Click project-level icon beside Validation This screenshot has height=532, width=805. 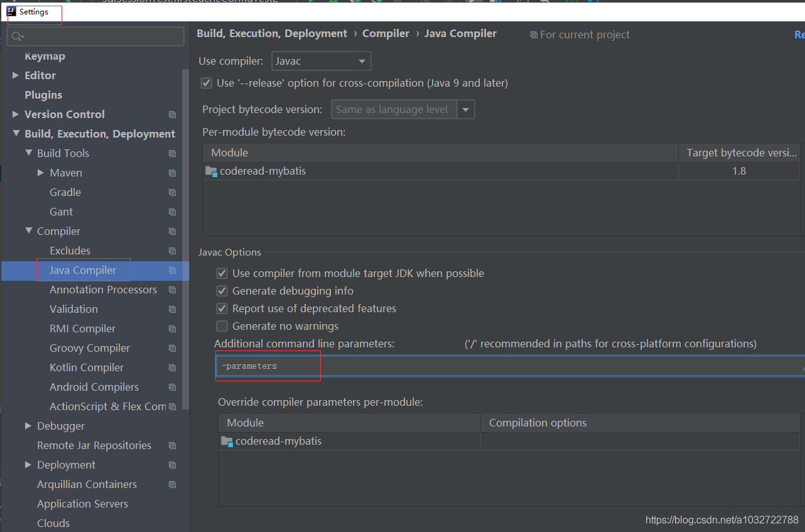pyautogui.click(x=172, y=309)
